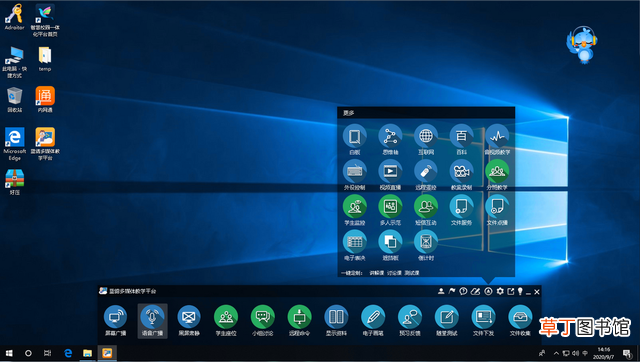Open Cortana search circle on taskbar
This screenshot has height=362, width=640.
point(28,353)
